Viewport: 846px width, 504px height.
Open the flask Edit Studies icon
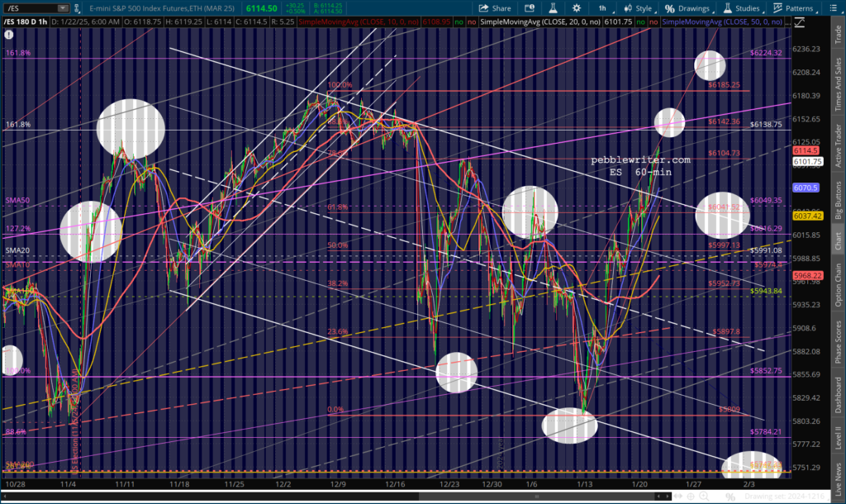point(553,8)
